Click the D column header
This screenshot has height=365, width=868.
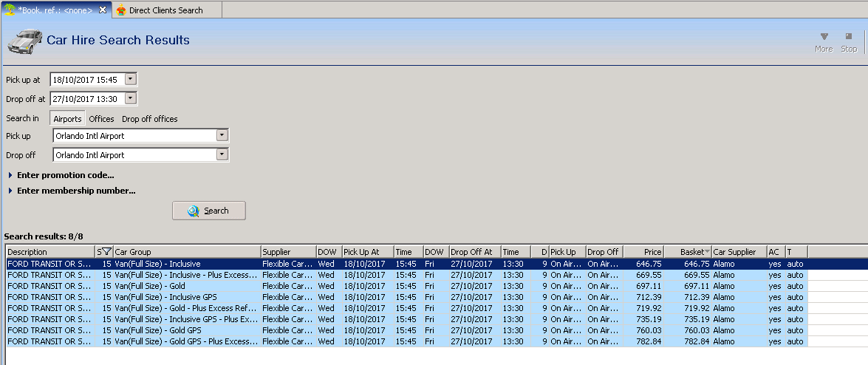click(540, 252)
